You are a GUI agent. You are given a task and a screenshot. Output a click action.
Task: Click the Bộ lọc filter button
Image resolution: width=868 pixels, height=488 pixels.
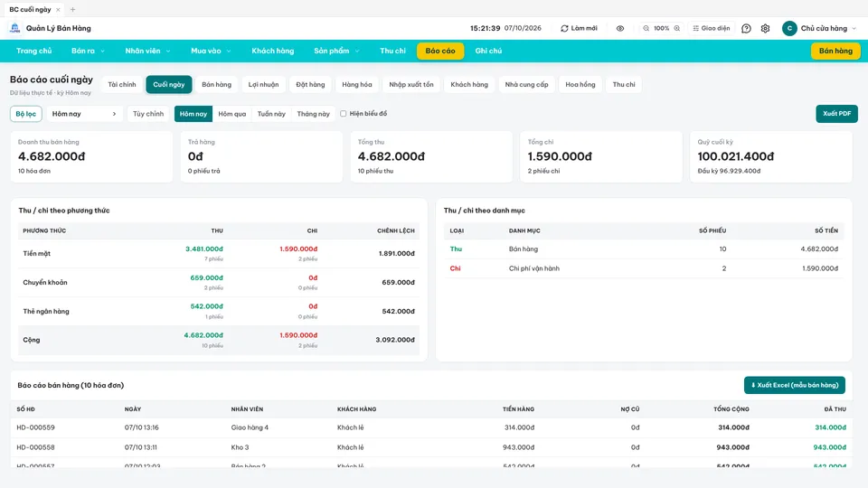(26, 114)
